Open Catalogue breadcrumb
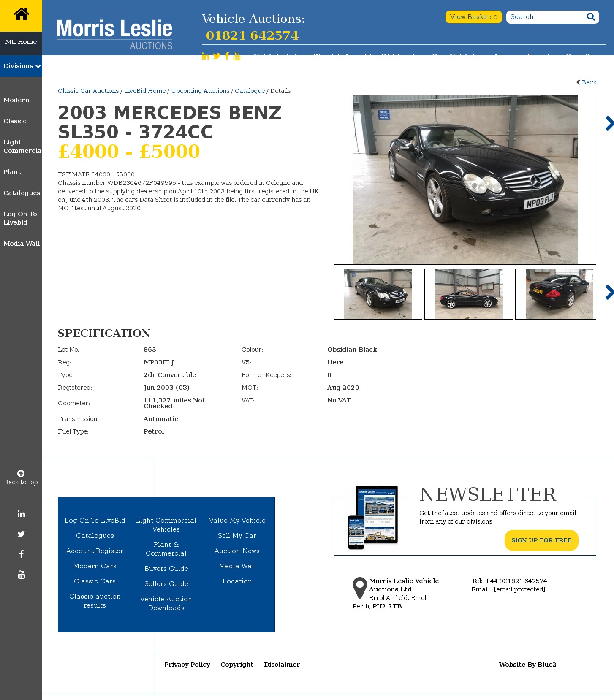 250,91
